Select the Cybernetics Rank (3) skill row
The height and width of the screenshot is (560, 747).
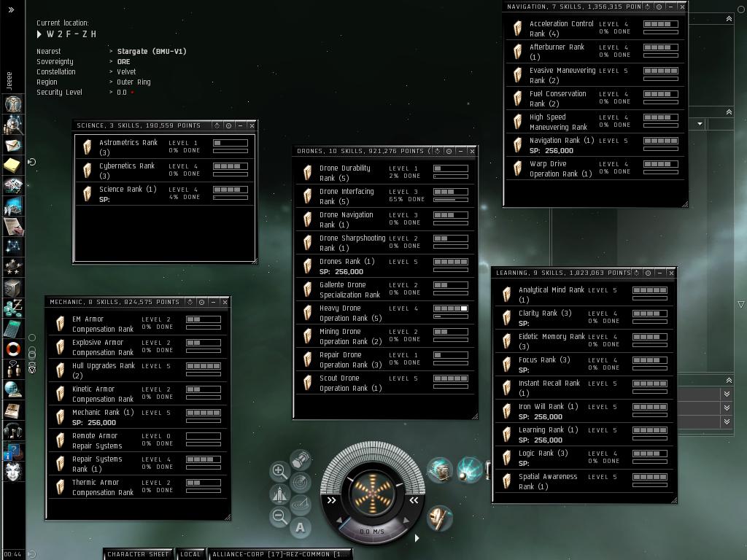(165, 171)
